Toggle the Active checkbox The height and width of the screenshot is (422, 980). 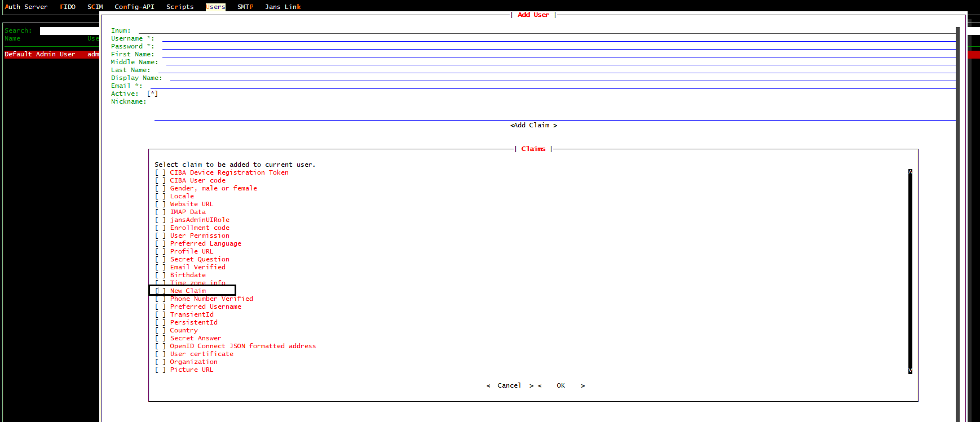pyautogui.click(x=153, y=94)
